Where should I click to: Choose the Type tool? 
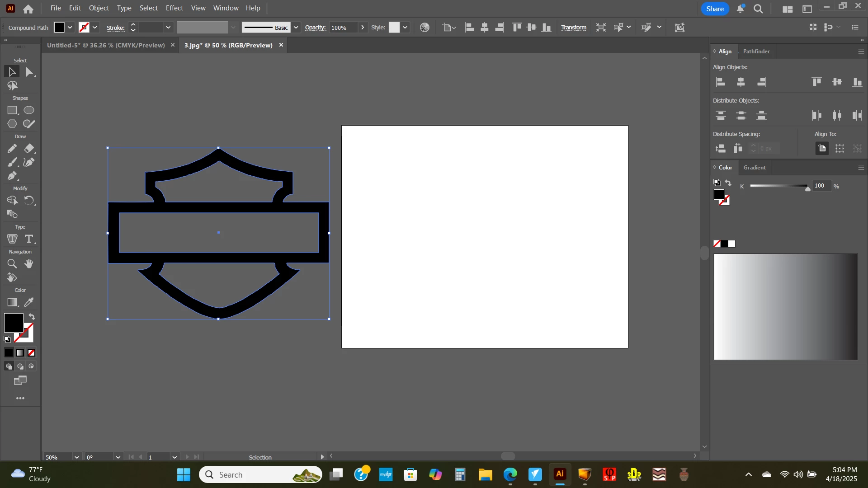click(x=29, y=239)
